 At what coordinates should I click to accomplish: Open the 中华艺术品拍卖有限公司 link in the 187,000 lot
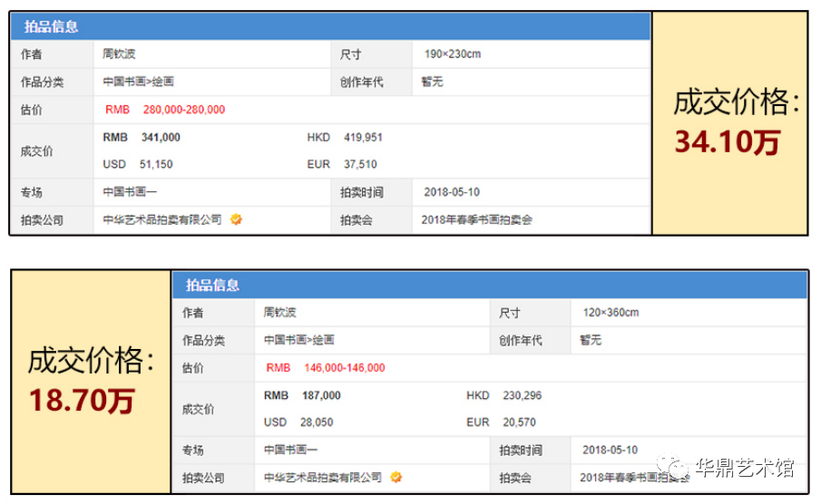(322, 477)
